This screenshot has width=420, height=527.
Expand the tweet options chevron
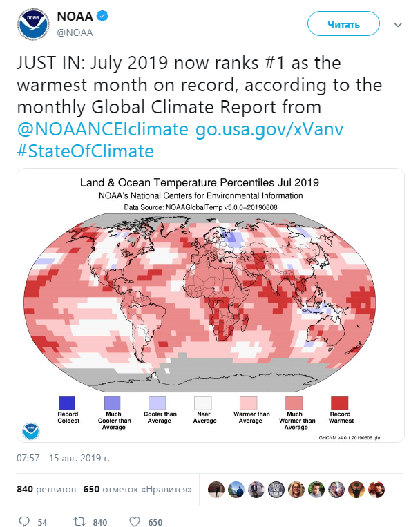click(x=397, y=24)
